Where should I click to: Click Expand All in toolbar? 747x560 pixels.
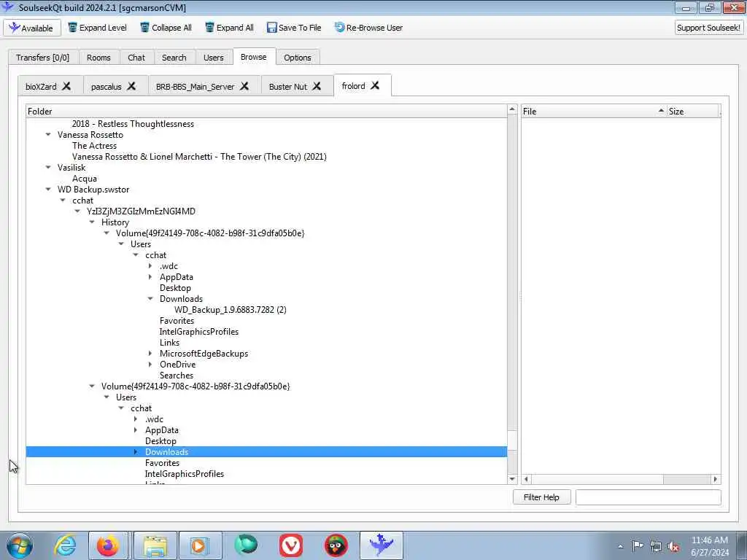pyautogui.click(x=229, y=28)
